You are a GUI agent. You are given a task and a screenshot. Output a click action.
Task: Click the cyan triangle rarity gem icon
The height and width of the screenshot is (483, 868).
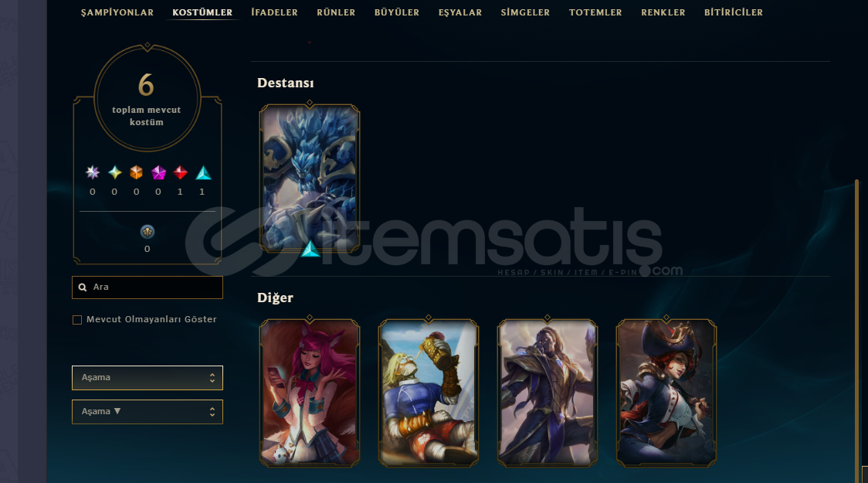coord(203,173)
